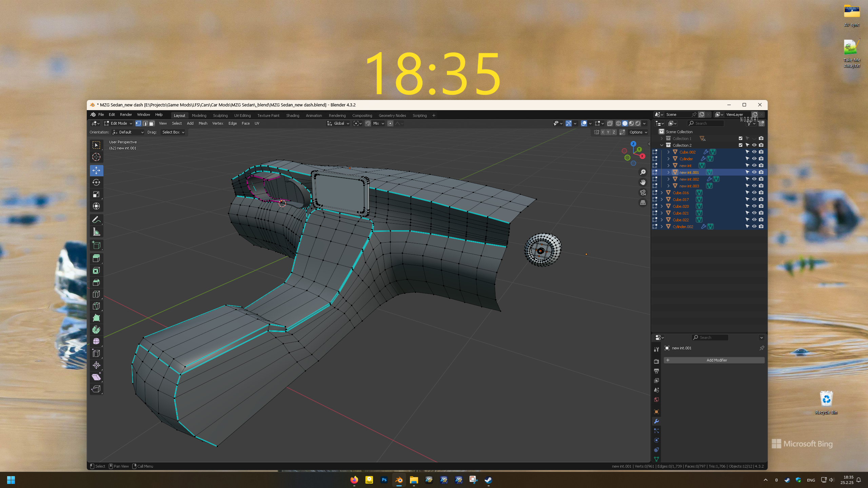This screenshot has height=488, width=868.
Task: Hide Cube.016 with its eye icon
Action: point(754,192)
